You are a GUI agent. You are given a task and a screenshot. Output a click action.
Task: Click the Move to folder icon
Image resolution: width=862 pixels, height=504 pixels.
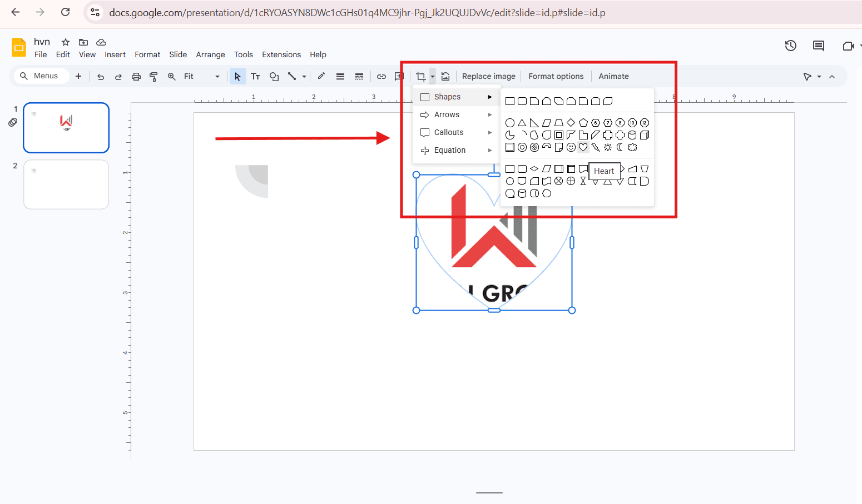coord(83,42)
